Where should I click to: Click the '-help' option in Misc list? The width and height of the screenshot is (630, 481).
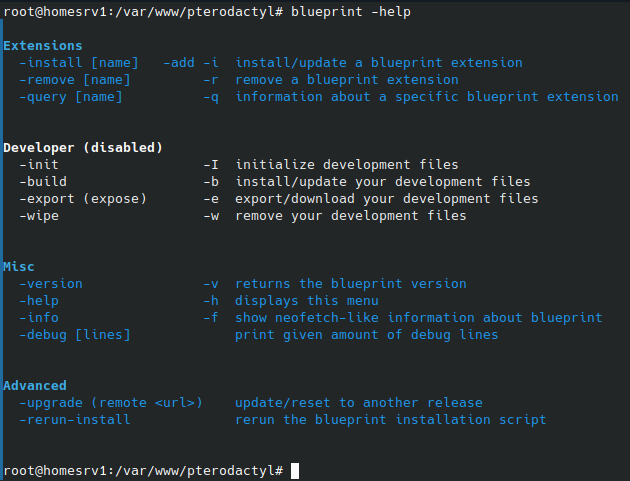click(39, 301)
